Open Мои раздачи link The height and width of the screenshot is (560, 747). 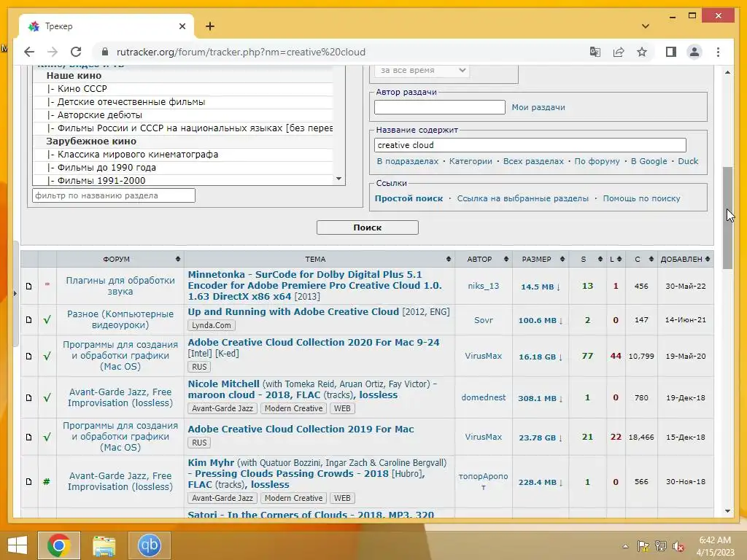click(x=538, y=108)
